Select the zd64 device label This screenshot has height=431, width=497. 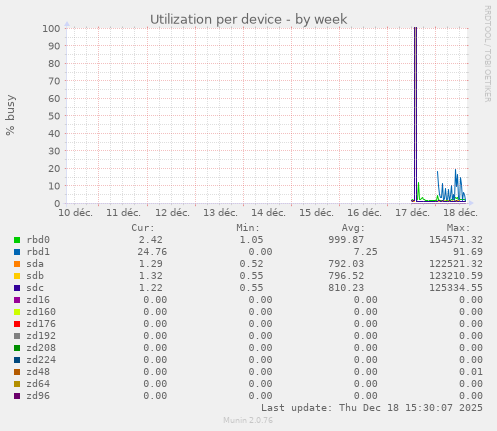(x=38, y=384)
